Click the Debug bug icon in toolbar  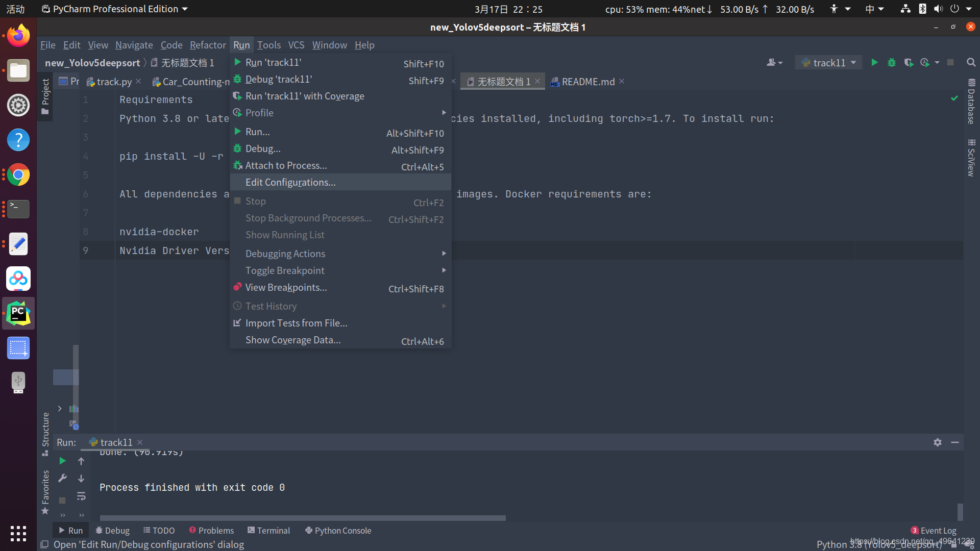(892, 62)
